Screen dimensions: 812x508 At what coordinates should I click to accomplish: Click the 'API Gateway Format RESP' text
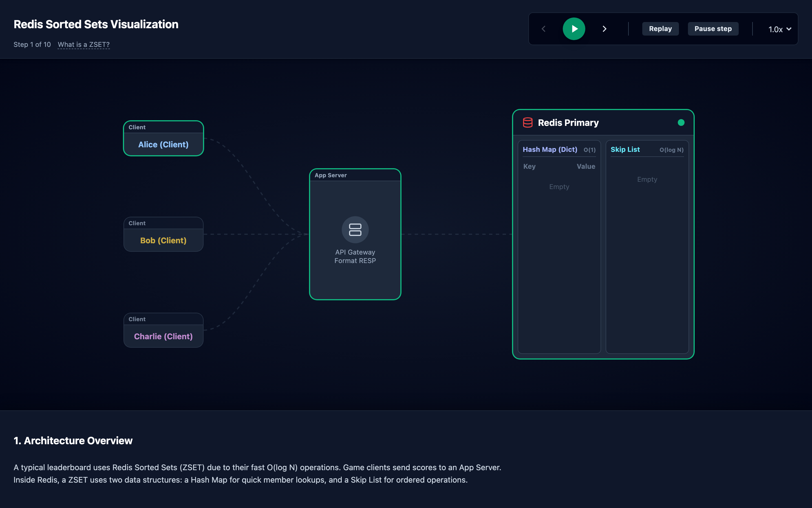[x=355, y=256]
